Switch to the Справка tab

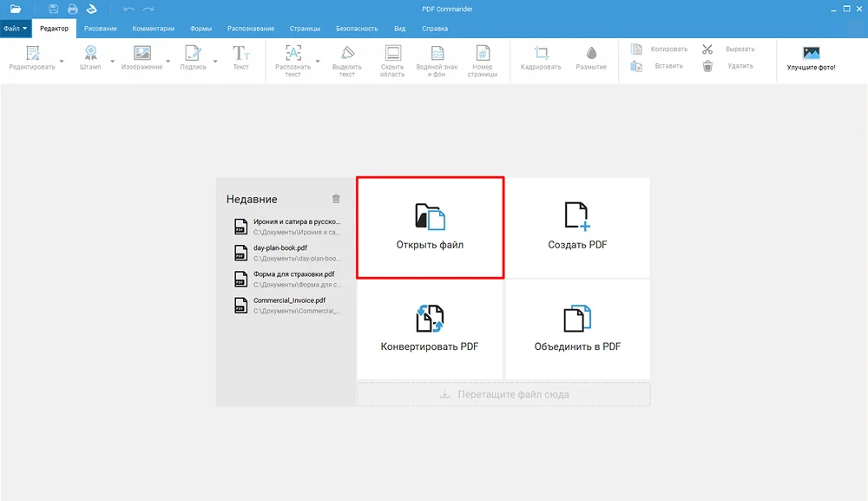point(435,29)
